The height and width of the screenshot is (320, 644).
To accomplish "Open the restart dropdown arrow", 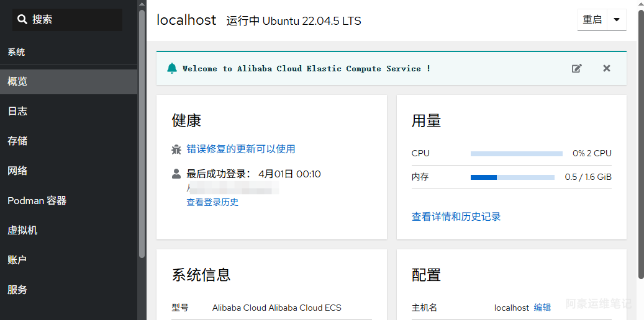I will [x=617, y=20].
